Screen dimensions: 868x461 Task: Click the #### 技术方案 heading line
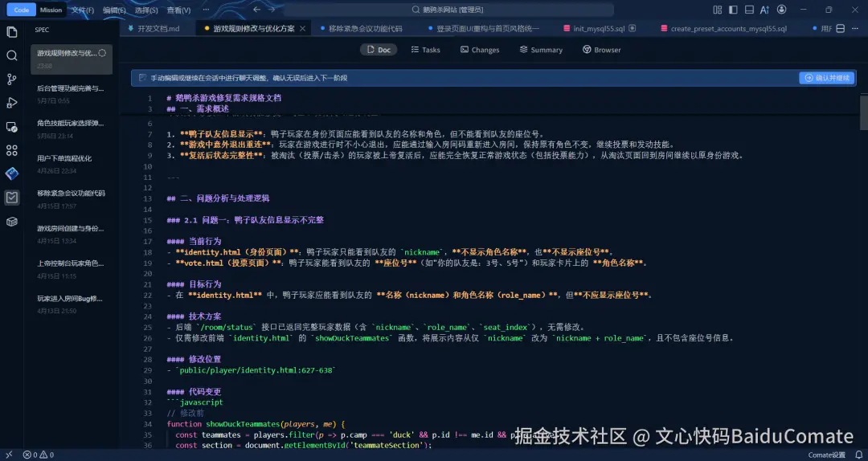point(194,316)
